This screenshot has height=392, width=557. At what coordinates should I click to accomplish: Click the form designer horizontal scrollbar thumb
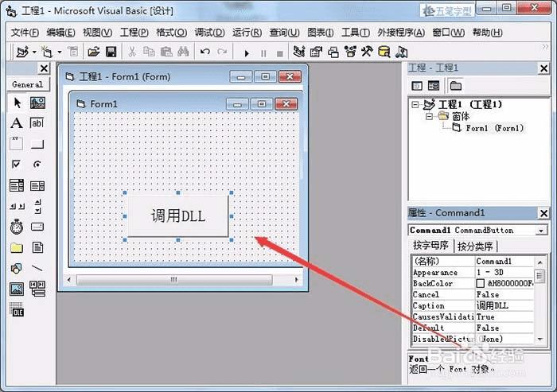pyautogui.click(x=174, y=280)
